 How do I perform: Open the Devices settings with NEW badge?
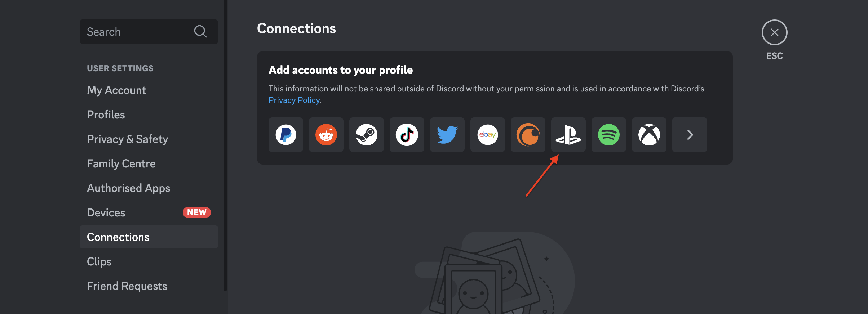click(x=106, y=212)
